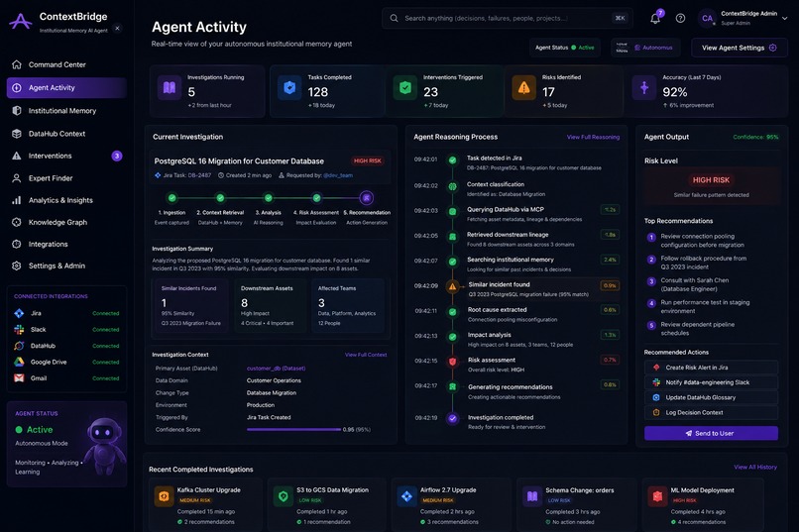
Task: Focus the Search anything field
Action: [x=507, y=18]
